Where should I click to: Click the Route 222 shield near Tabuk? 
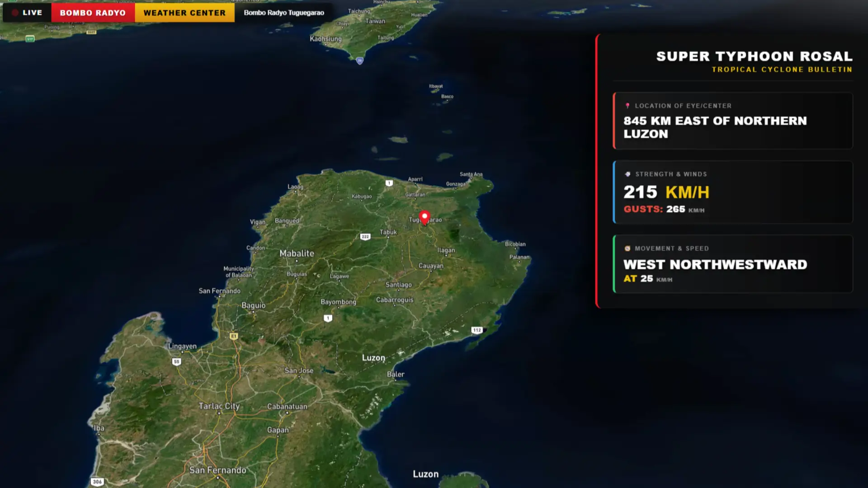(x=365, y=237)
